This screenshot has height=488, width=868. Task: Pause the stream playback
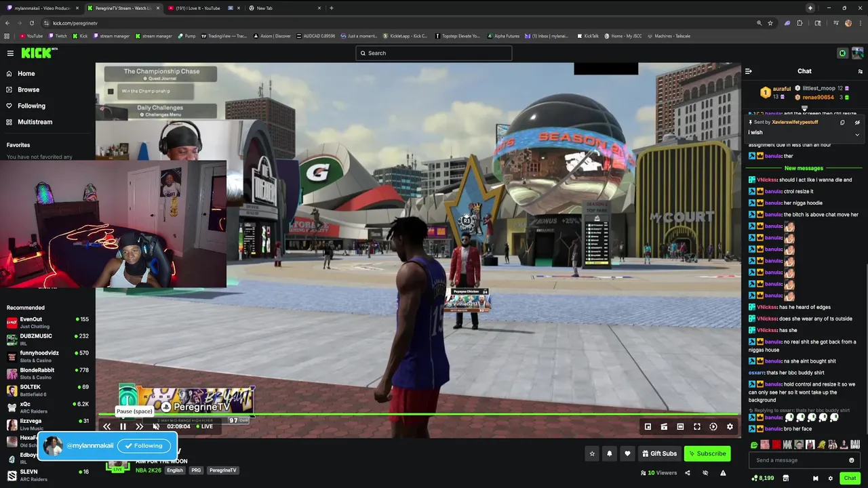point(123,426)
